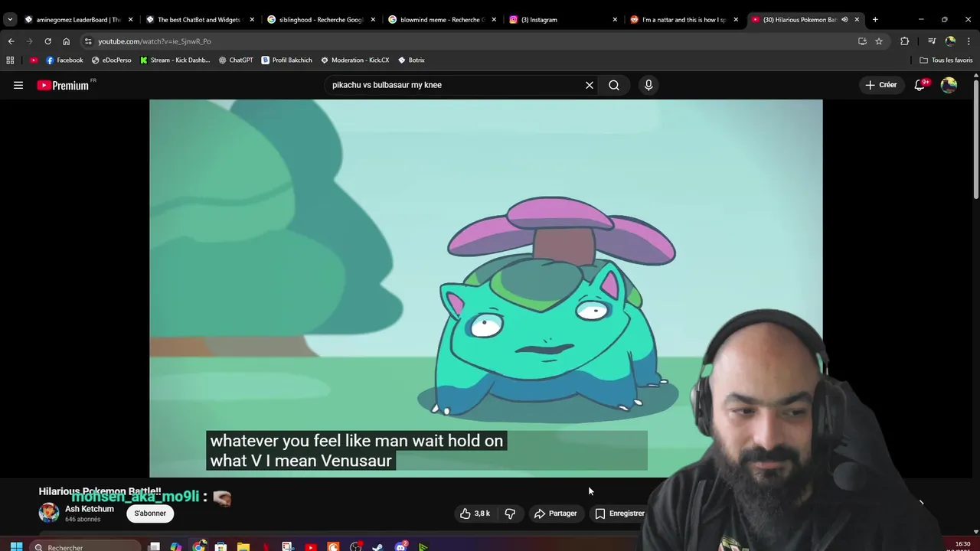Subscribe with S'abonner button
The width and height of the screenshot is (980, 551).
150,514
